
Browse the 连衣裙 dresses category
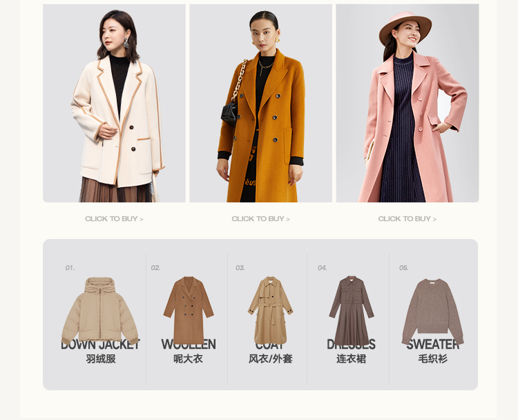pos(351,359)
